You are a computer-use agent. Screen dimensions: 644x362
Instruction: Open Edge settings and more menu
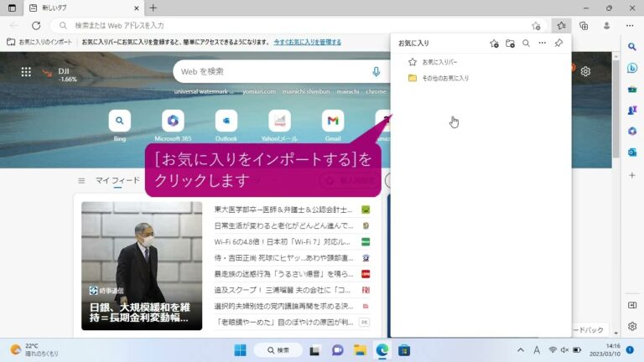pos(630,25)
